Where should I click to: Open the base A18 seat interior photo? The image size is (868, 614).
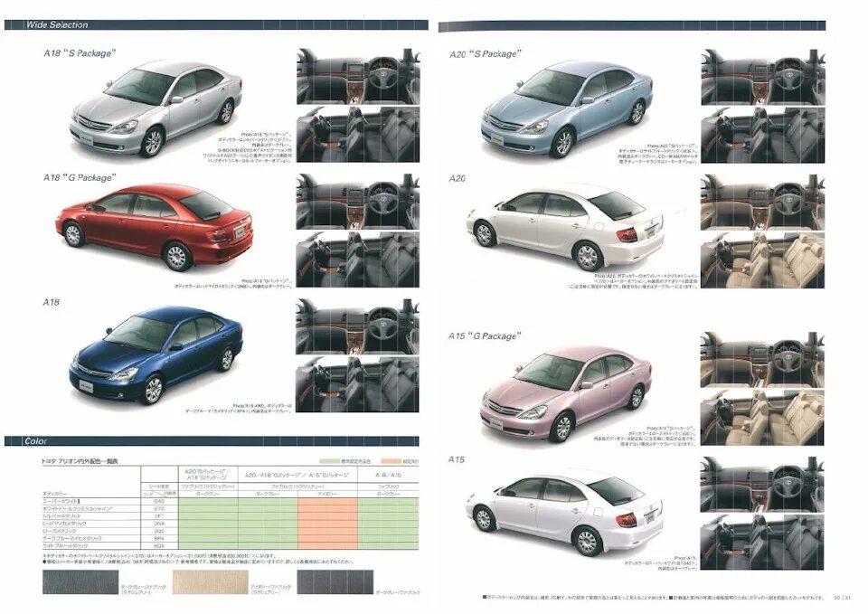(358, 385)
